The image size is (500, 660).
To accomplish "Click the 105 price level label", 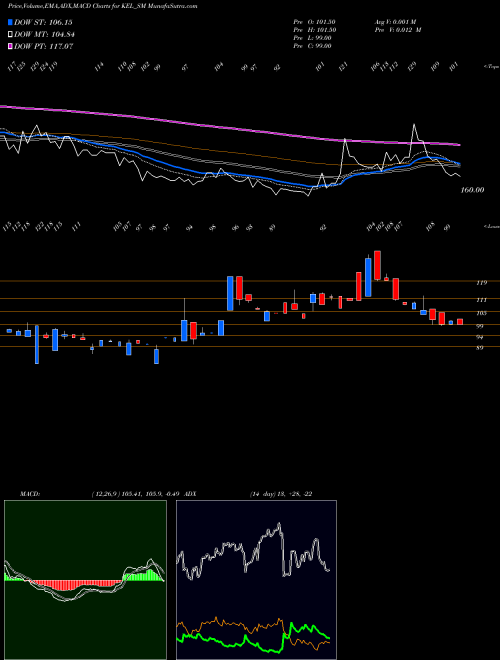I will coord(481,313).
